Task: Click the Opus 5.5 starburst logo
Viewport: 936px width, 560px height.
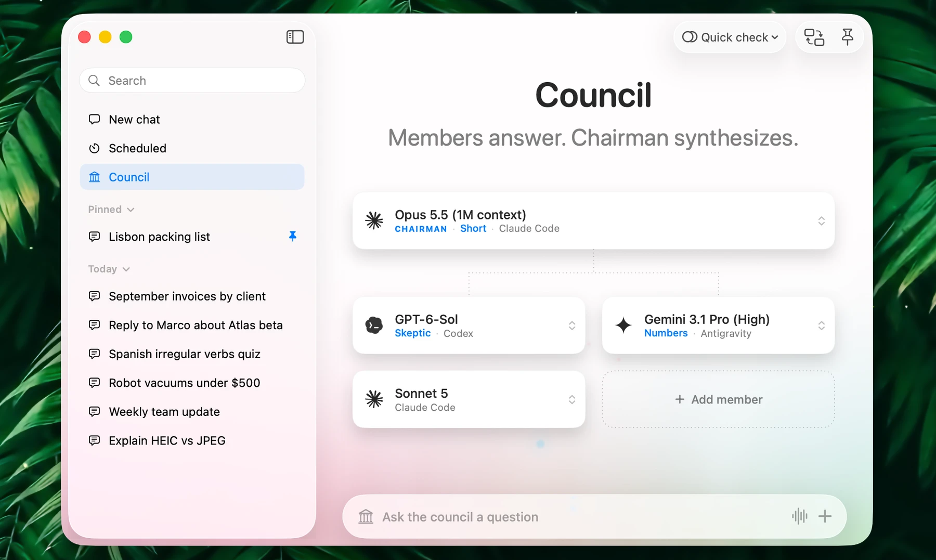Action: click(374, 221)
